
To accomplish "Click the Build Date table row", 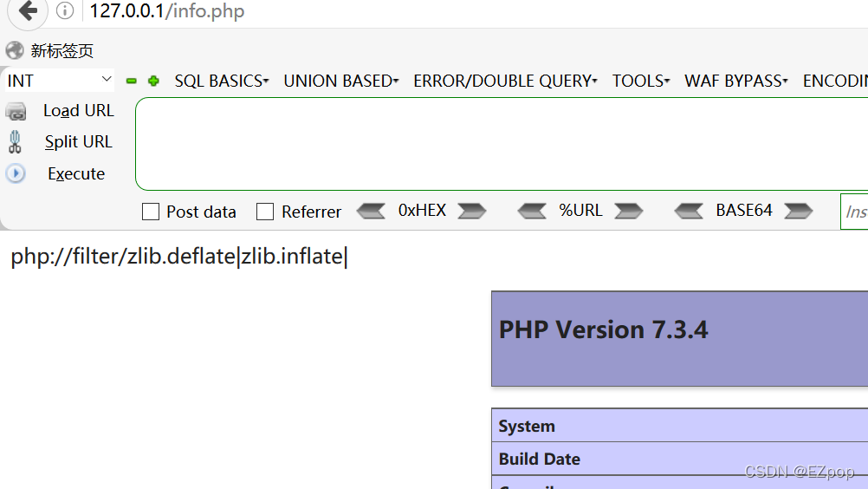I will (680, 459).
